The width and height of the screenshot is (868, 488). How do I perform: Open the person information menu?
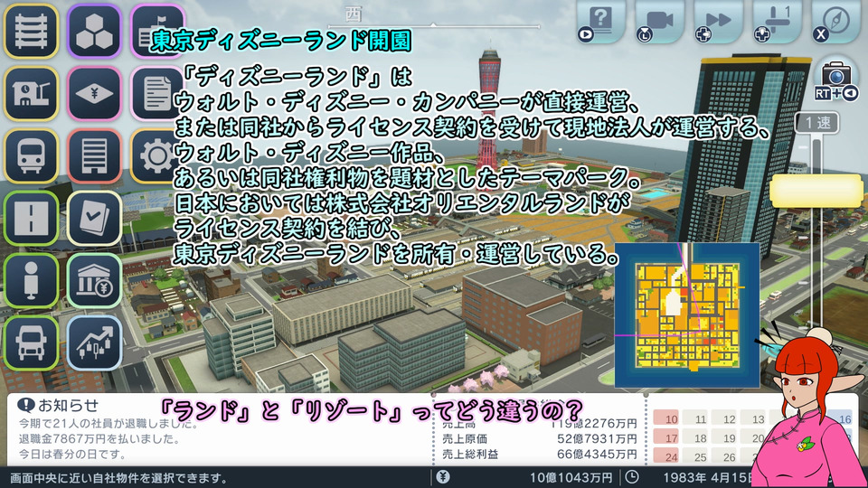point(31,281)
